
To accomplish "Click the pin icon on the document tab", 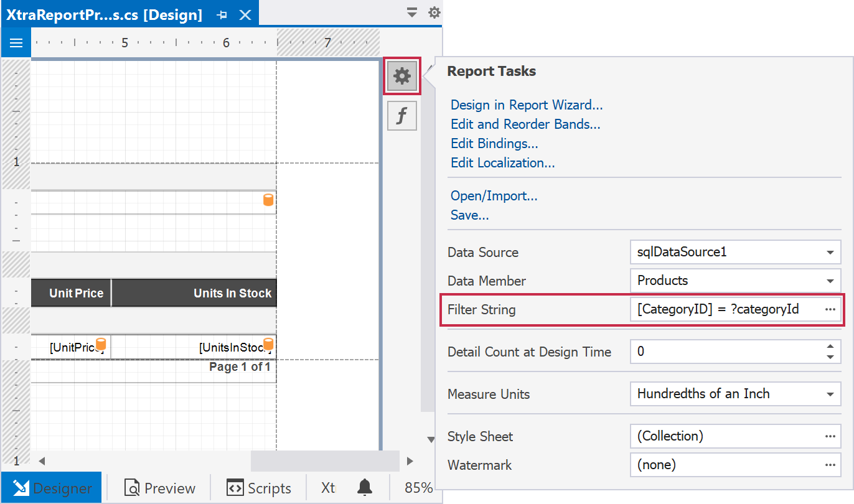I will [x=222, y=15].
